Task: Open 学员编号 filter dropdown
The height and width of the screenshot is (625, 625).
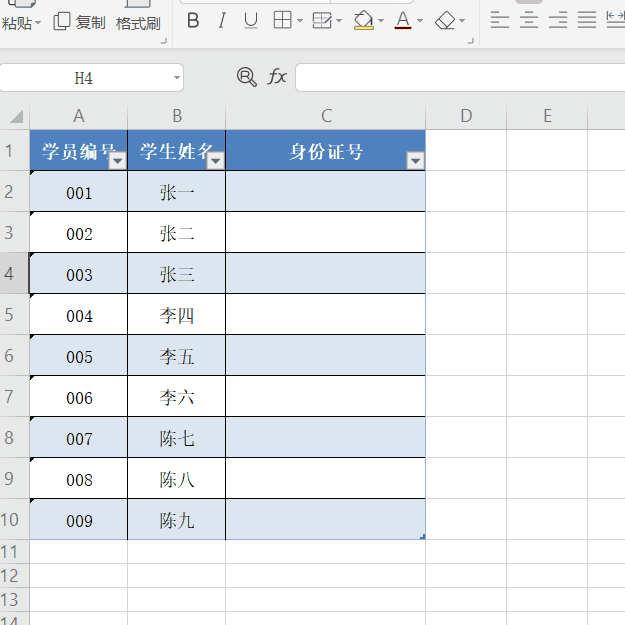Action: [118, 161]
